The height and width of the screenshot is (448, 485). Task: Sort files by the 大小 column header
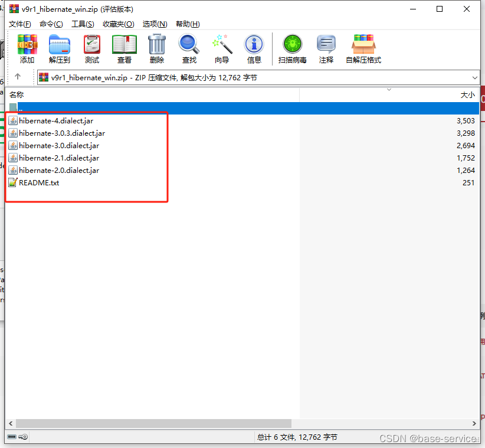click(x=467, y=94)
